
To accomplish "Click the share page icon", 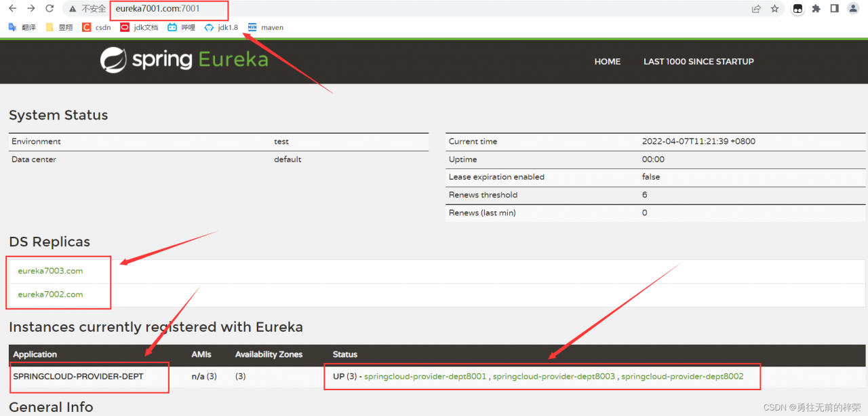I will click(x=756, y=9).
